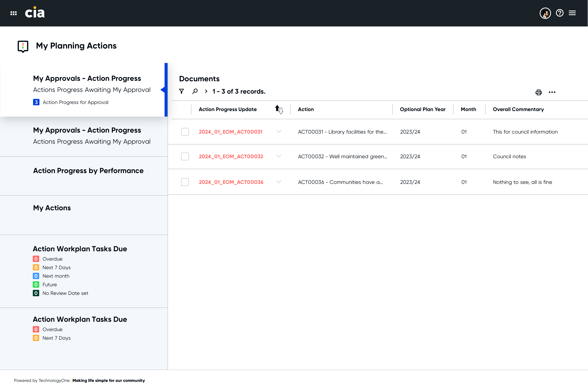The image size is (588, 391).
Task: Click the filter funnel icon in Documents
Action: 181,91
